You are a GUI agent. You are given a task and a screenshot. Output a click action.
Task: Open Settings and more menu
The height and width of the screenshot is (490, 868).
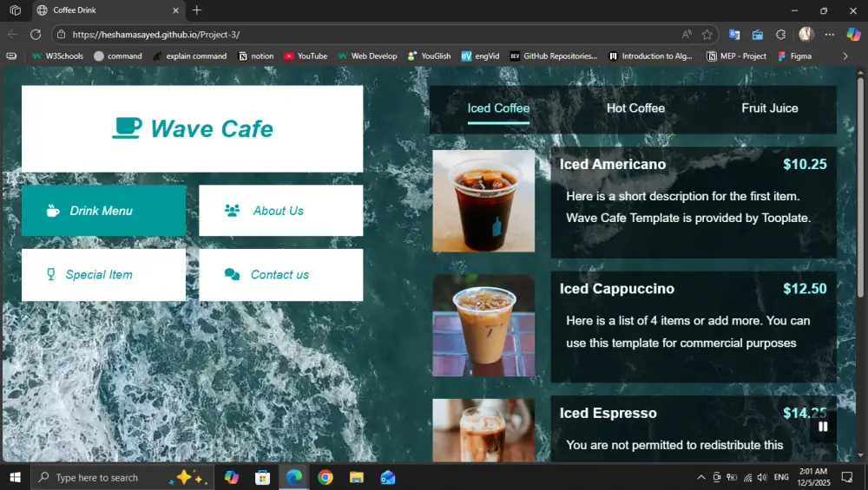[x=829, y=35]
